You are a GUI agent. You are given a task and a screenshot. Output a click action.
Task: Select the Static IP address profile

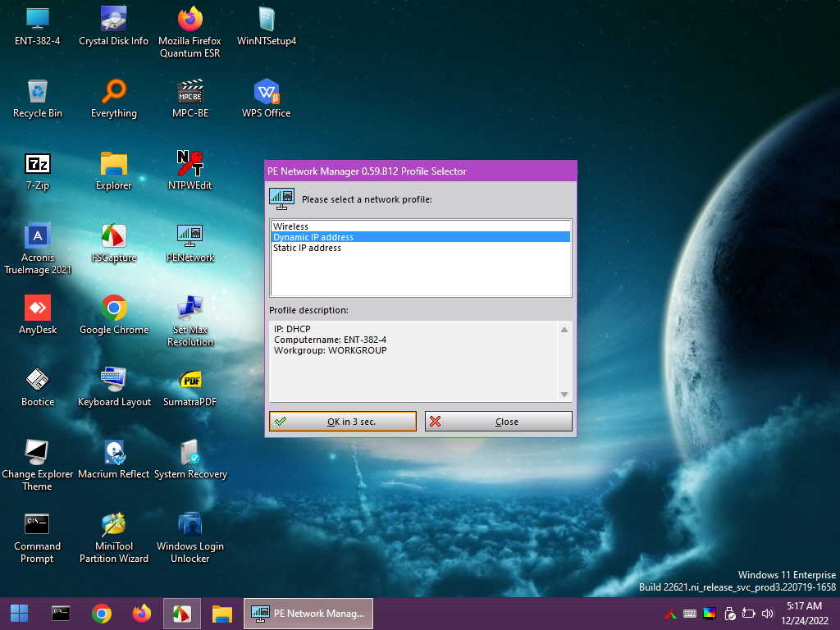(421, 248)
